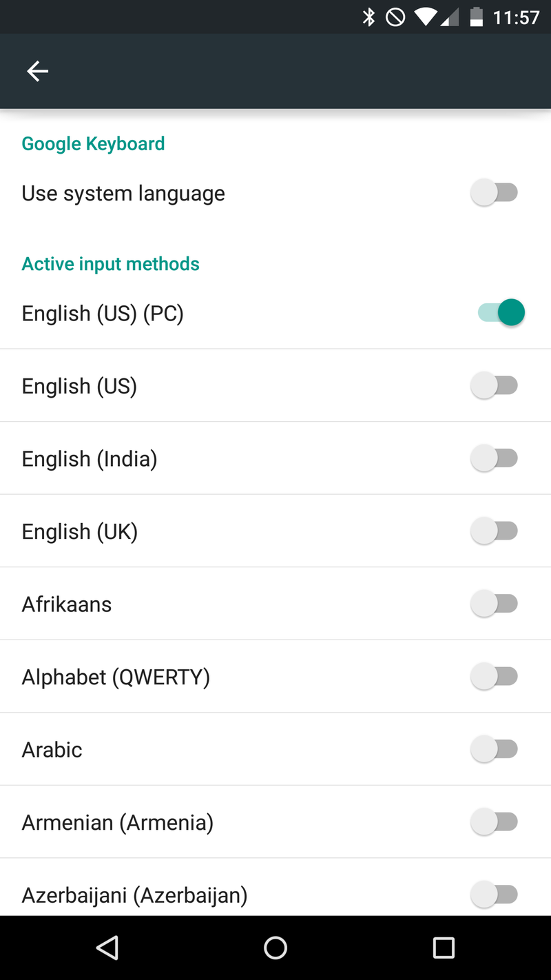Tap the status bar clock
Viewport: 551px width, 980px height.
(x=516, y=17)
